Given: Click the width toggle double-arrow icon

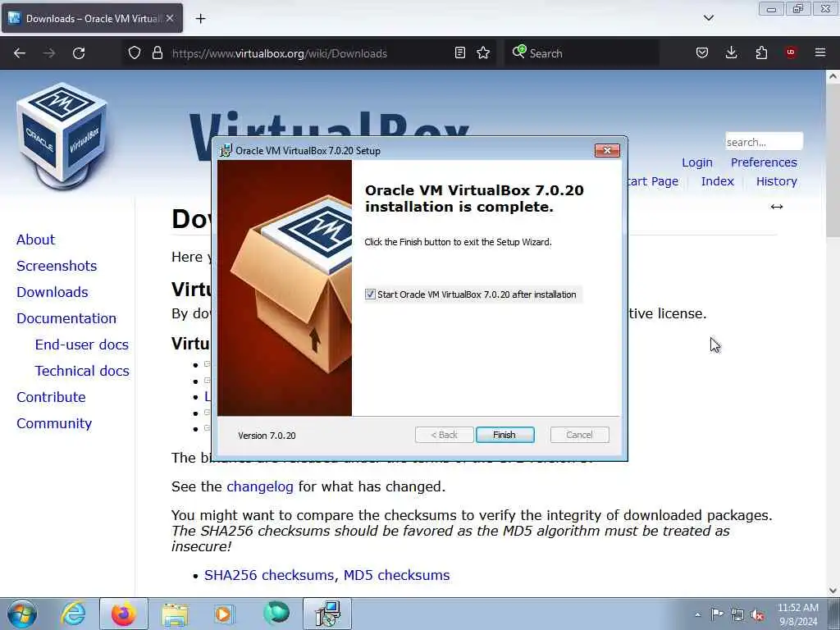Looking at the screenshot, I should 777,207.
